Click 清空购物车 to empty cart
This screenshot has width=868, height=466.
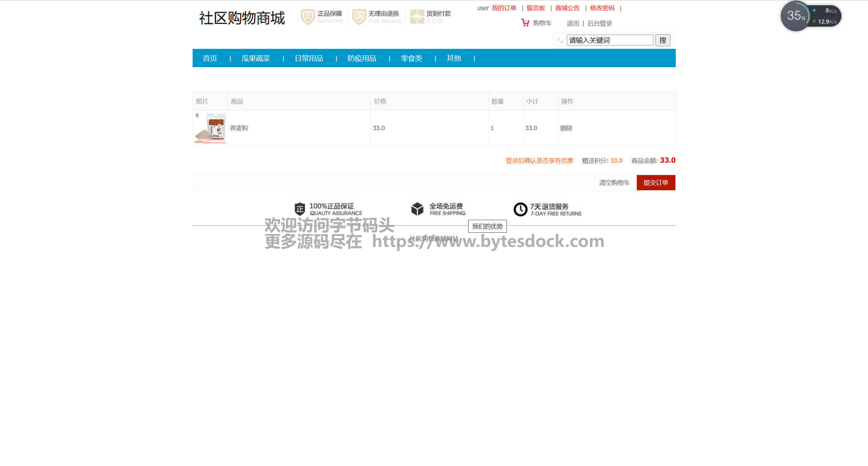614,183
